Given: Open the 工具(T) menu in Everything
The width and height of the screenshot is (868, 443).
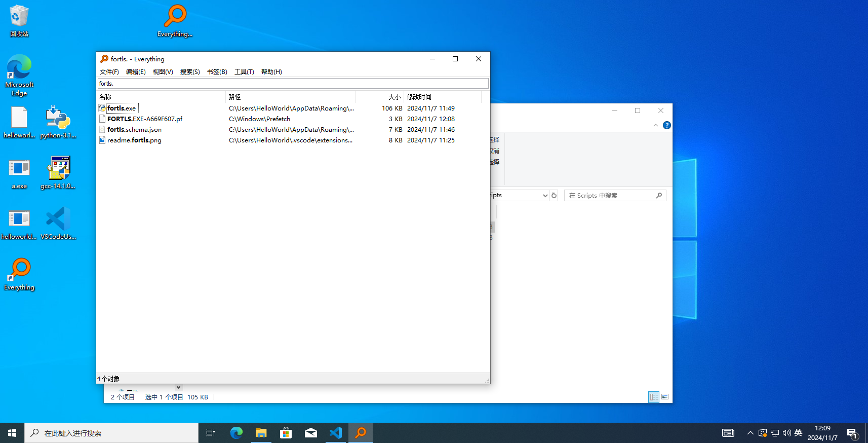Looking at the screenshot, I should (x=244, y=72).
